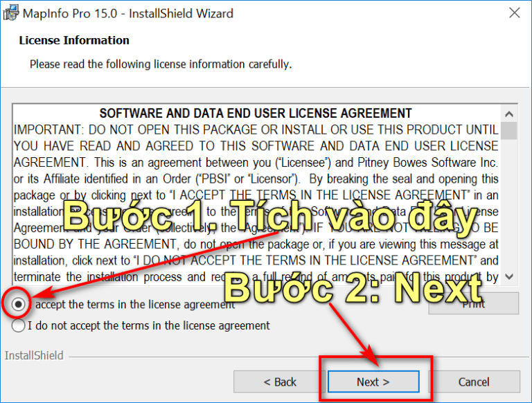Click the 'License Information' heading
The width and height of the screenshot is (532, 403).
(74, 40)
